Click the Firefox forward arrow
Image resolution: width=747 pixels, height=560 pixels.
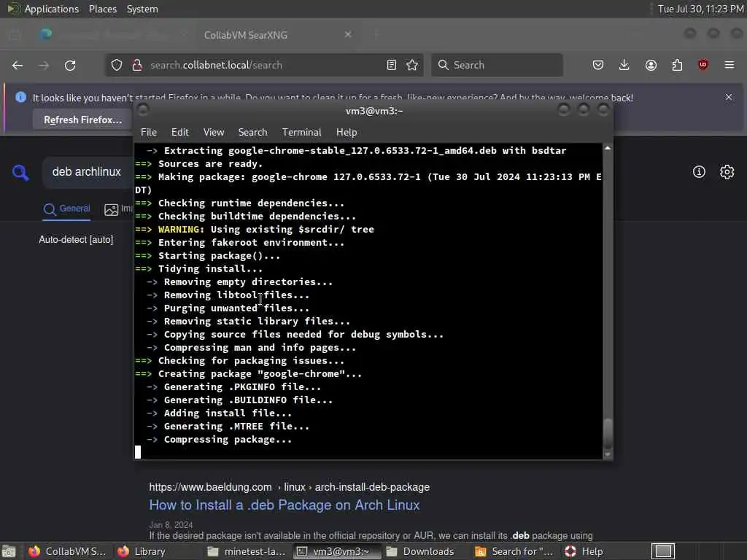coord(44,65)
